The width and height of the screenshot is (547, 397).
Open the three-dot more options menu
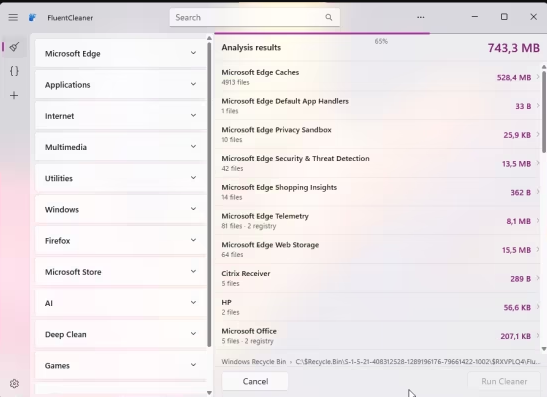tap(421, 17)
